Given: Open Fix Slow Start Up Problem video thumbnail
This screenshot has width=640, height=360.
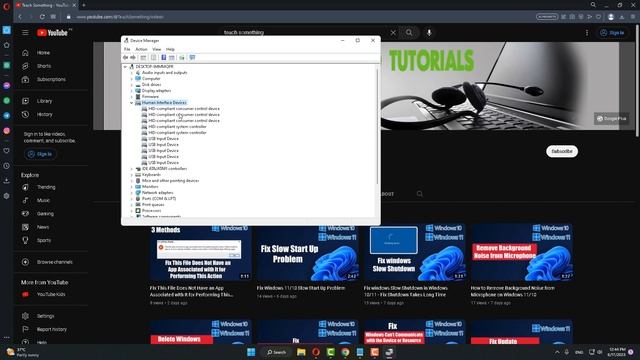Looking at the screenshot, I should pos(307,252).
